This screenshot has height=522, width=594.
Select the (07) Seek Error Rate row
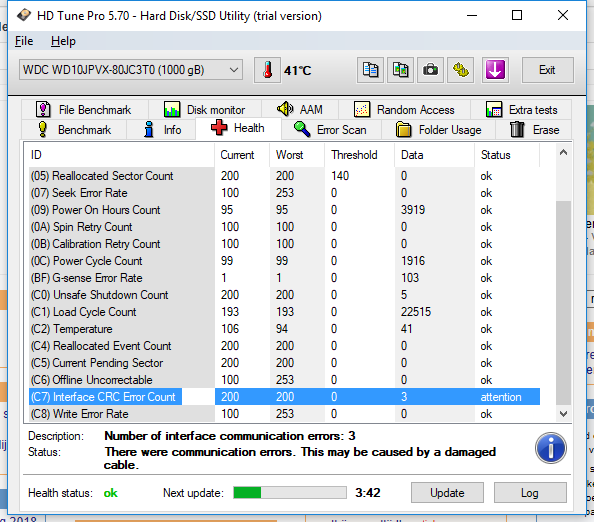[x=284, y=193]
